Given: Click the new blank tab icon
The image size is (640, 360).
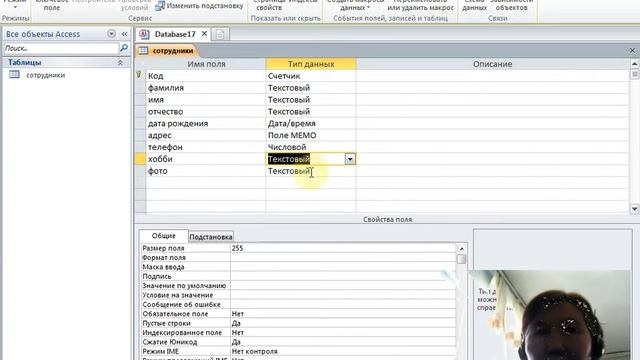Looking at the screenshot, I should click(220, 35).
